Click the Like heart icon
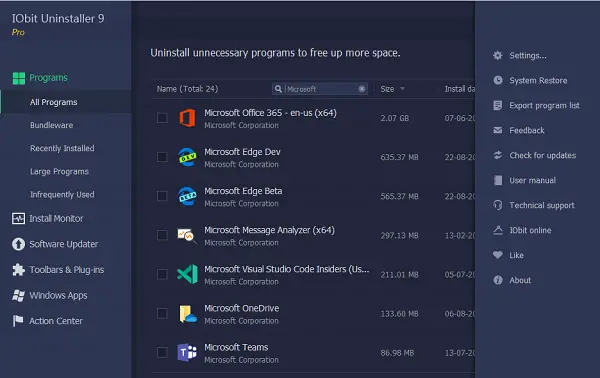This screenshot has height=378, width=600. 497,255
